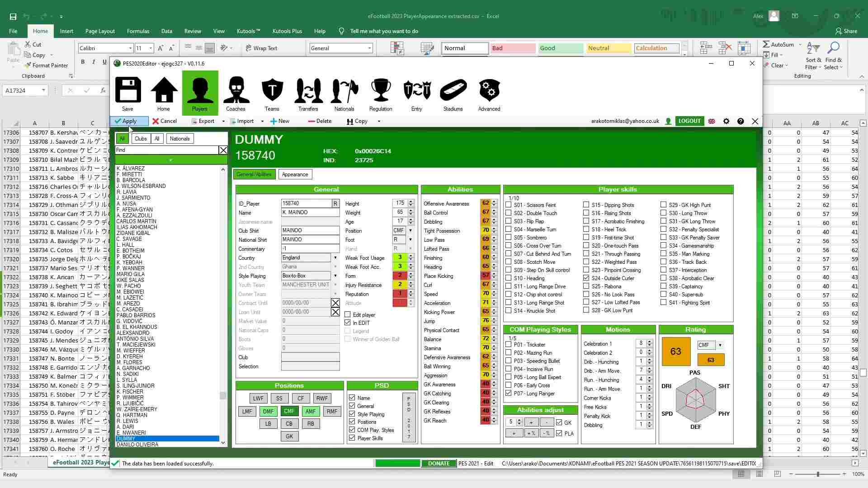Image resolution: width=868 pixels, height=488 pixels.
Task: Open Excel Page Layout ribbon tab
Action: click(100, 31)
